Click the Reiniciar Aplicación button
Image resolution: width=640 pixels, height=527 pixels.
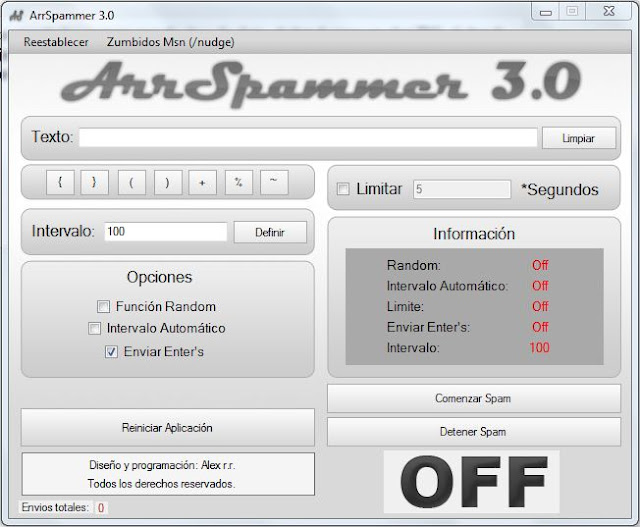tap(168, 427)
